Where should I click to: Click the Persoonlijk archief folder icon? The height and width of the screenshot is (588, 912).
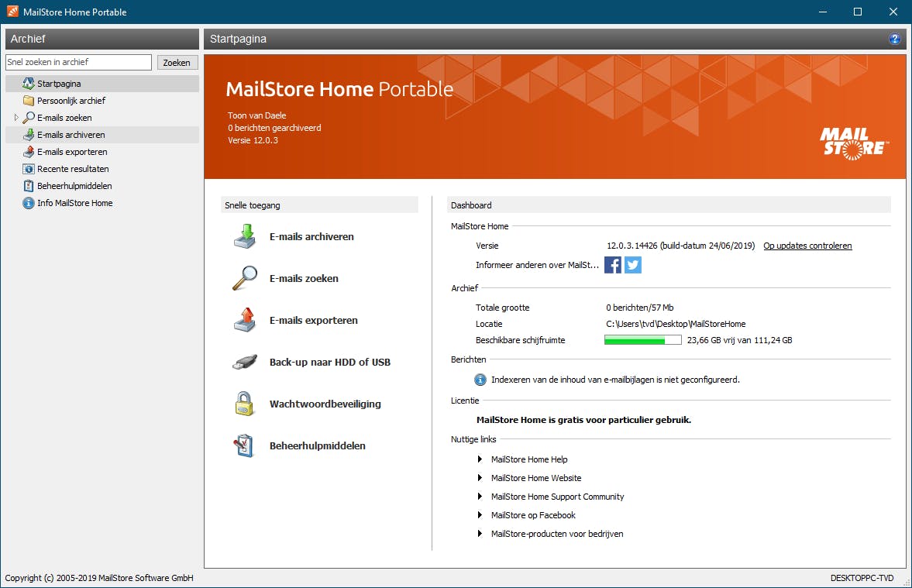(x=28, y=100)
